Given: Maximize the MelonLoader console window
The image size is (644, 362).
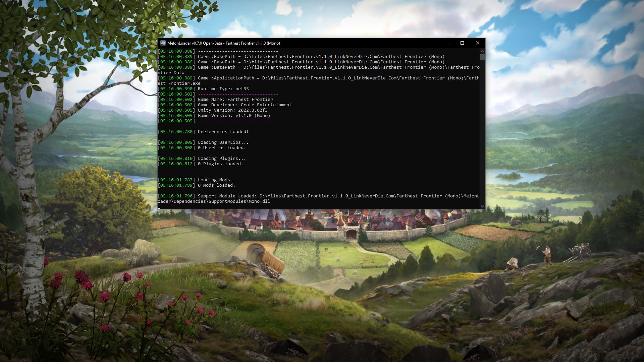Looking at the screenshot, I should 462,43.
